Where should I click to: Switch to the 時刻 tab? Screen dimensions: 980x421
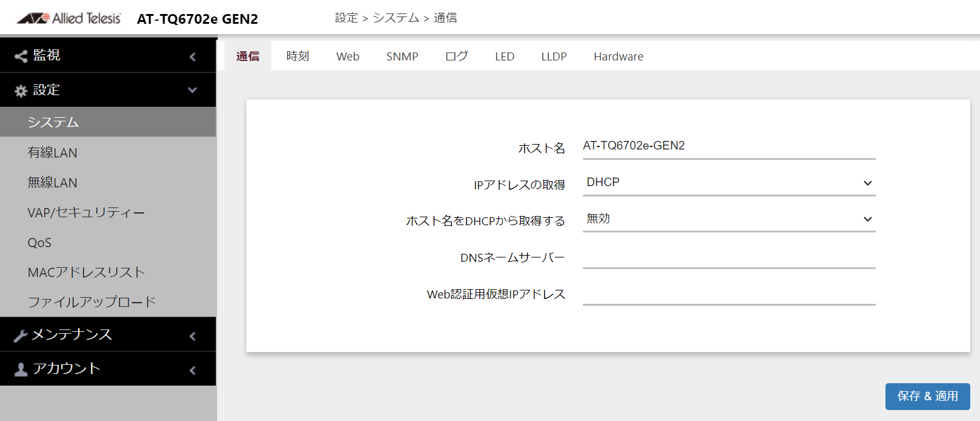[x=298, y=56]
